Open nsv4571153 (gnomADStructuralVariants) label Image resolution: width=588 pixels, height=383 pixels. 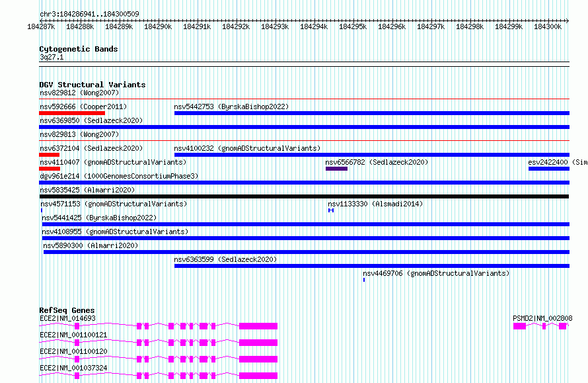(x=114, y=204)
